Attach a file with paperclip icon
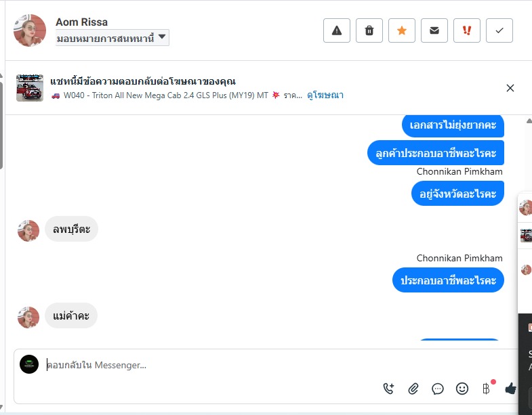The image size is (532, 415). 413,389
